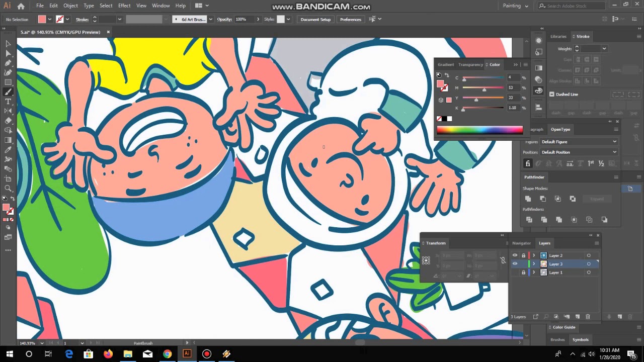The height and width of the screenshot is (362, 644).
Task: Switch to the Brushes tab
Action: tap(557, 340)
